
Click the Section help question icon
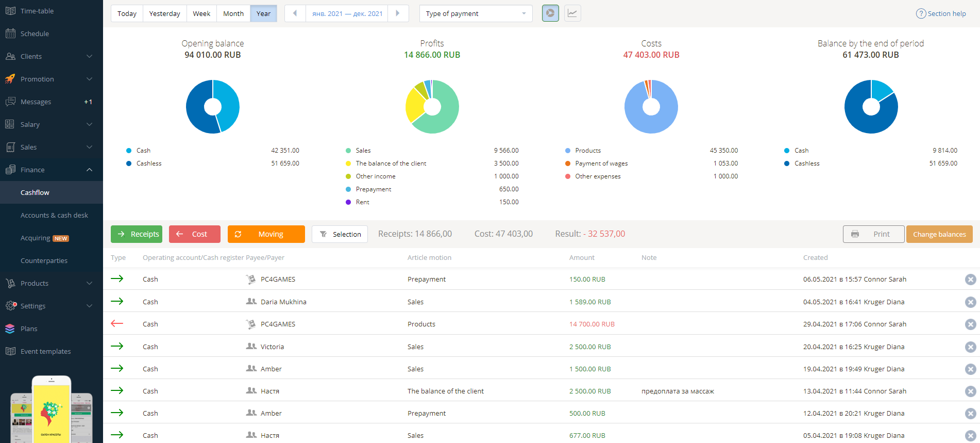coord(921,14)
